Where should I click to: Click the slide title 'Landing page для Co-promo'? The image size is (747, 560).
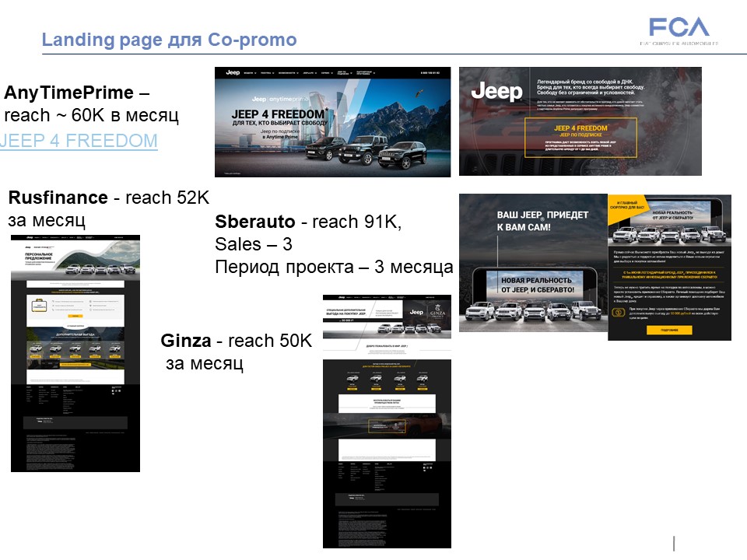(x=169, y=40)
